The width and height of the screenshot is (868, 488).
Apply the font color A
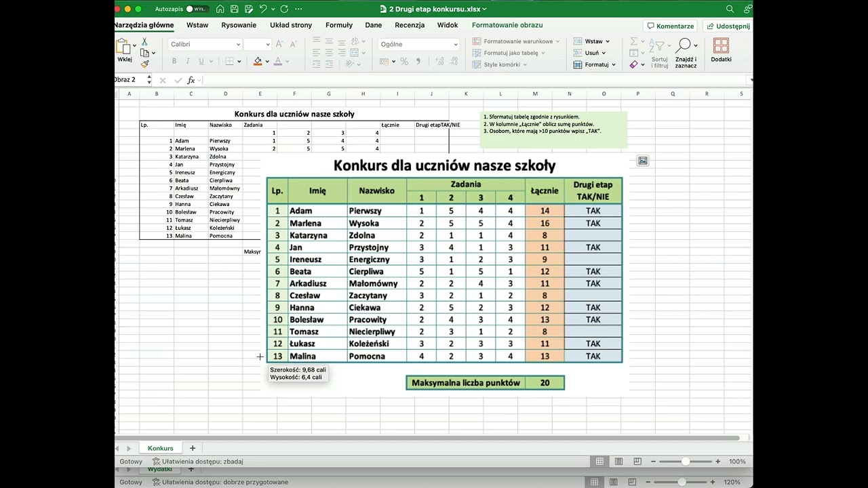point(278,61)
